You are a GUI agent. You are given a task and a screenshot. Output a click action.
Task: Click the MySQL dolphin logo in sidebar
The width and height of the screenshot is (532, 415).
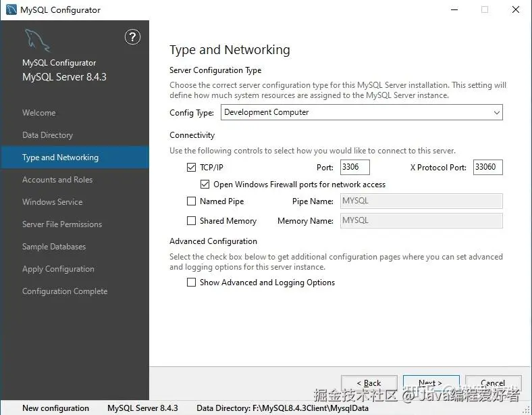(37, 41)
